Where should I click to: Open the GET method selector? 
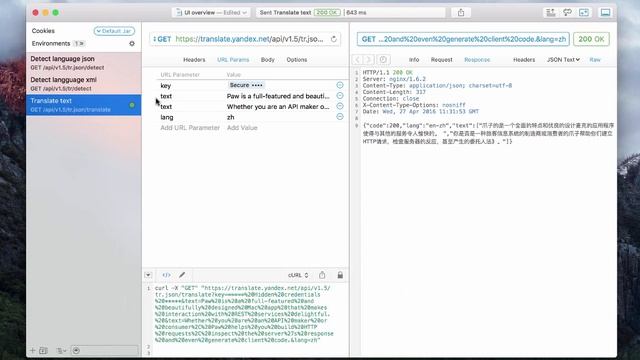point(162,39)
